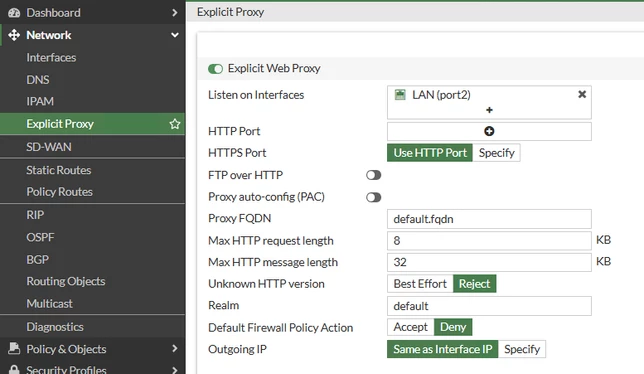The image size is (644, 374).
Task: Click the Max HTTP request length field
Action: 489,241
